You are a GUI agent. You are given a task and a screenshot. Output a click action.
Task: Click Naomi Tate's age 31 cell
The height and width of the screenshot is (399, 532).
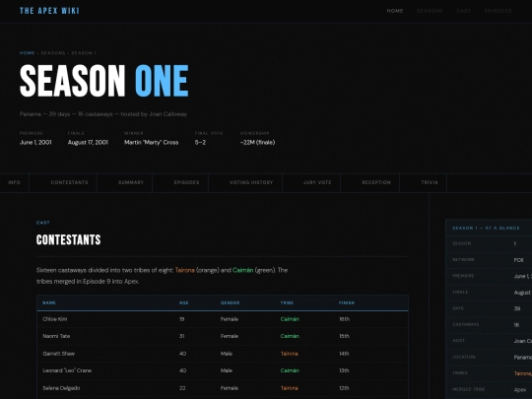coord(182,336)
